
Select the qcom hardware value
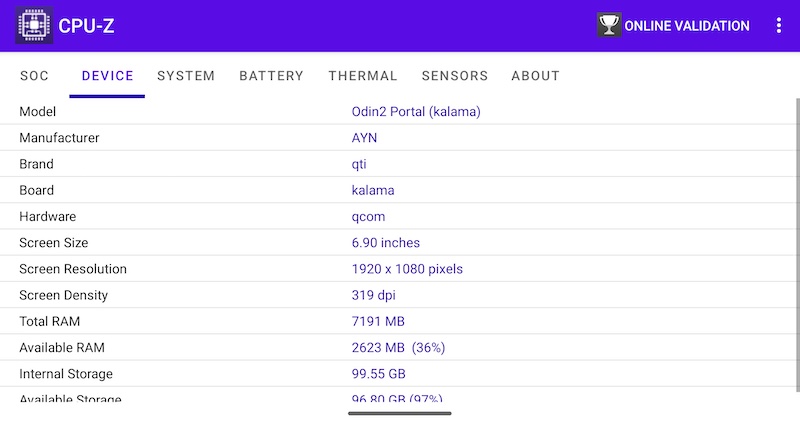coord(368,216)
